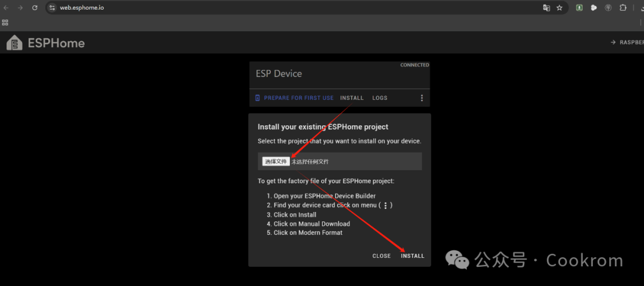Click the ESP Device card title
The height and width of the screenshot is (286, 644).
279,74
